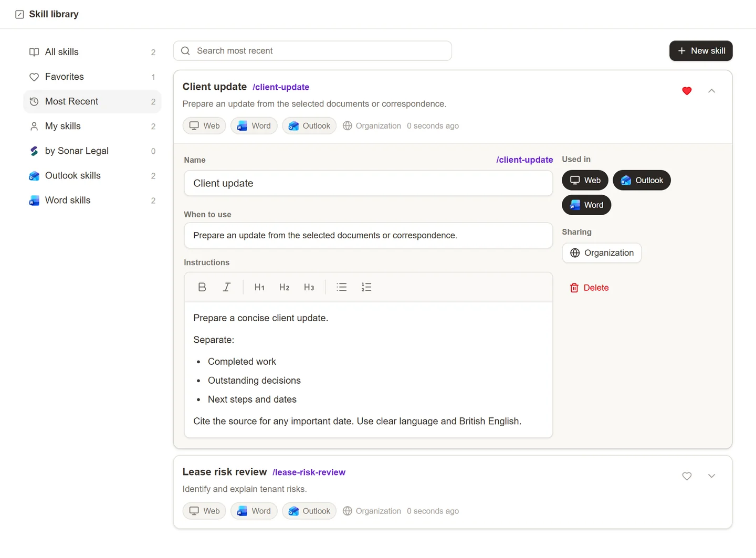Click the Instructions text editor body

368,370
